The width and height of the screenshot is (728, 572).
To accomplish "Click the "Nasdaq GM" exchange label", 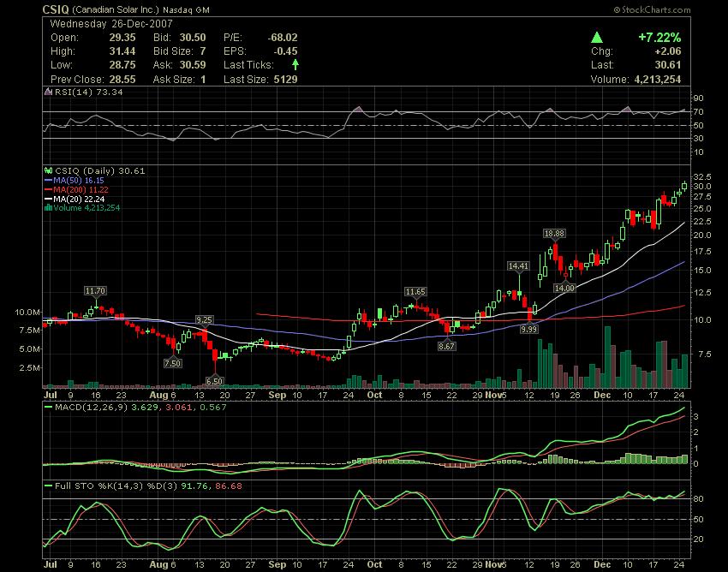I will point(186,9).
